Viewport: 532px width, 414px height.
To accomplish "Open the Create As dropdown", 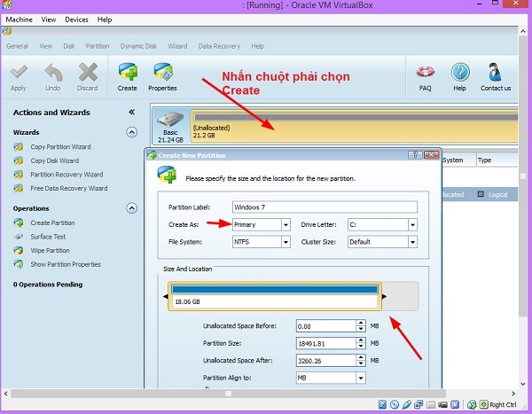I will point(286,224).
